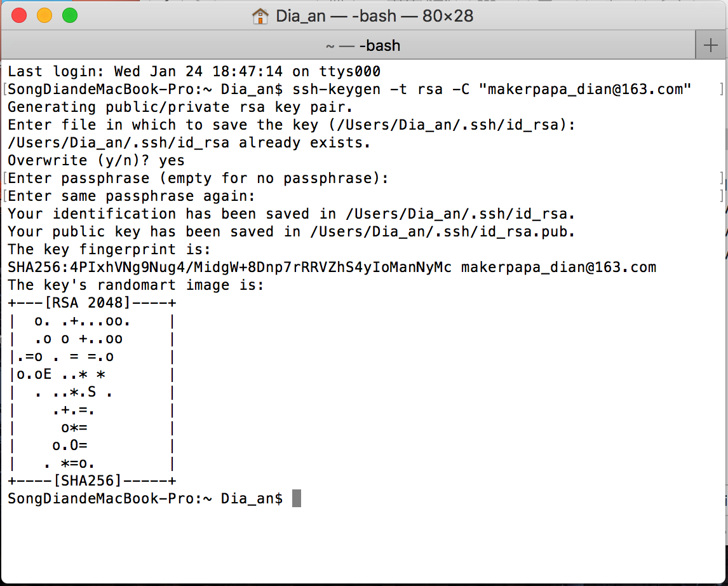
Task: Click the right bracket mark beside ssh-keygen line
Action: [722, 89]
